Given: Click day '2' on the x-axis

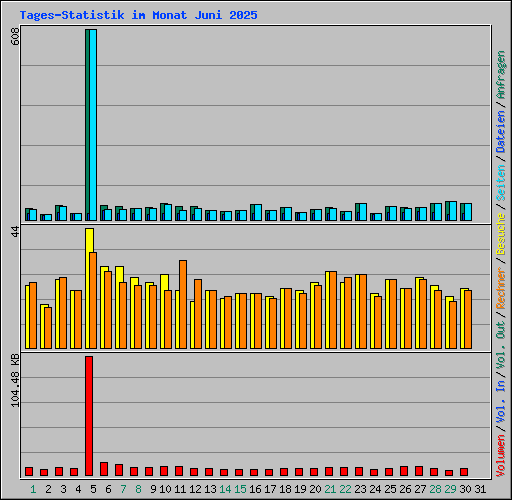Looking at the screenshot, I should pyautogui.click(x=48, y=489).
